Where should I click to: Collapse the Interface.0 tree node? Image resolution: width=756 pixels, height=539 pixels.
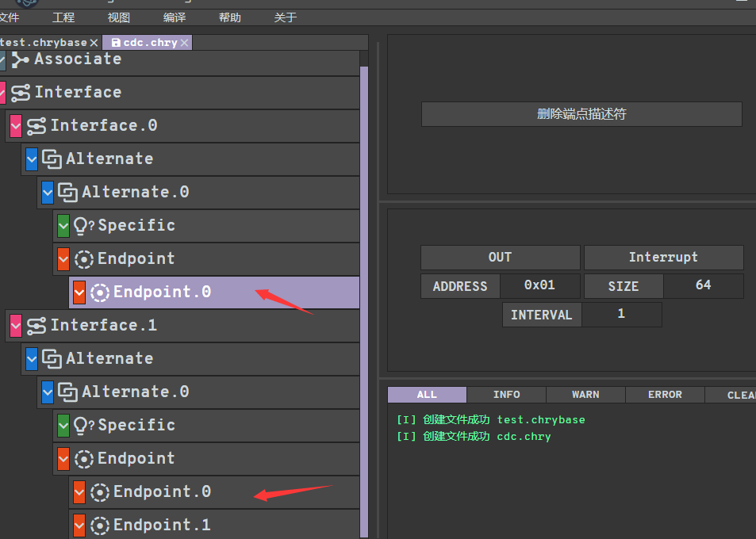16,126
